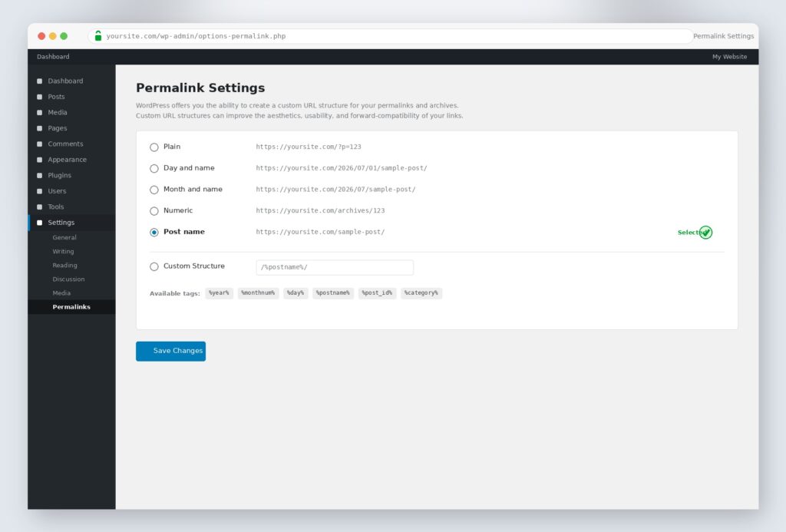Image resolution: width=786 pixels, height=532 pixels.
Task: Click the Media sidebar icon
Action: [x=40, y=112]
